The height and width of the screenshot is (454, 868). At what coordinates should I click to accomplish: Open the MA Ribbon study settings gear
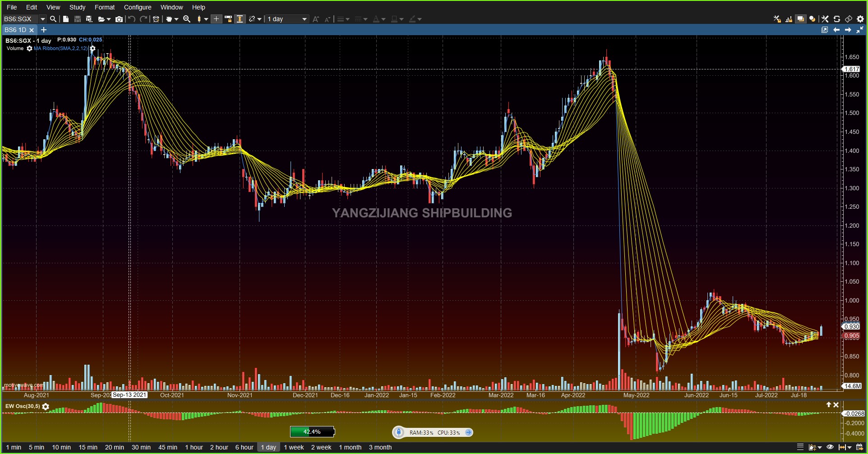(92, 48)
